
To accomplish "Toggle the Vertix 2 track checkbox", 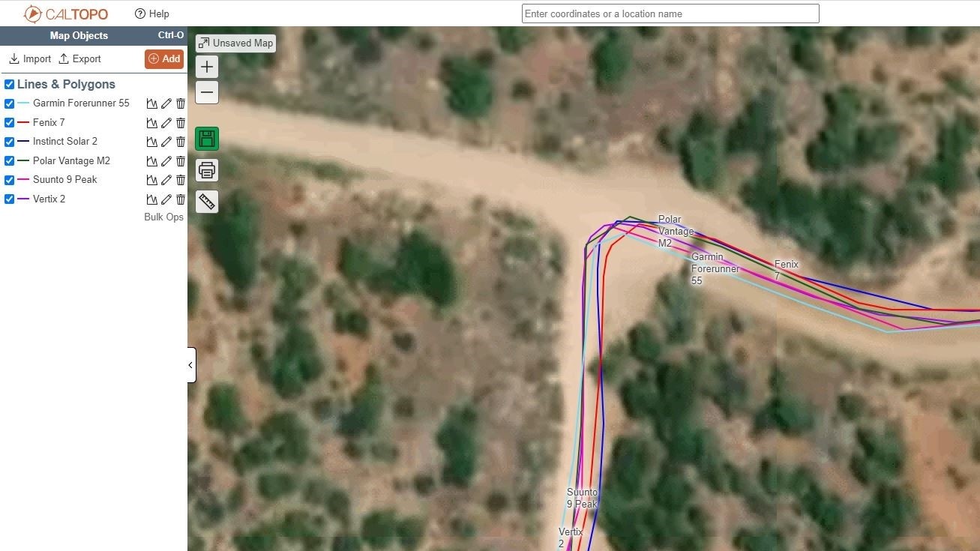I will click(x=10, y=199).
